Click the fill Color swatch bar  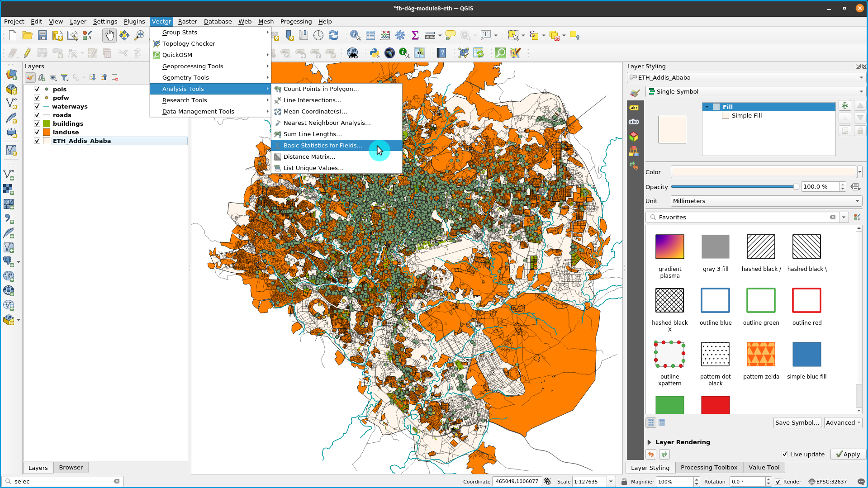764,172
